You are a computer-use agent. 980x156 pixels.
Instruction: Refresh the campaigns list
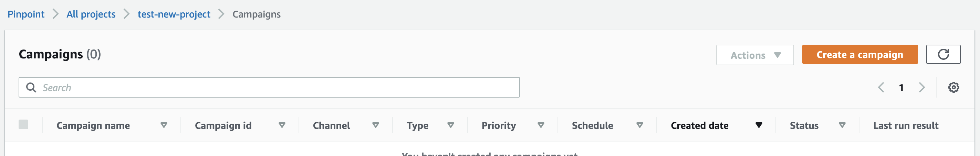[x=943, y=54]
